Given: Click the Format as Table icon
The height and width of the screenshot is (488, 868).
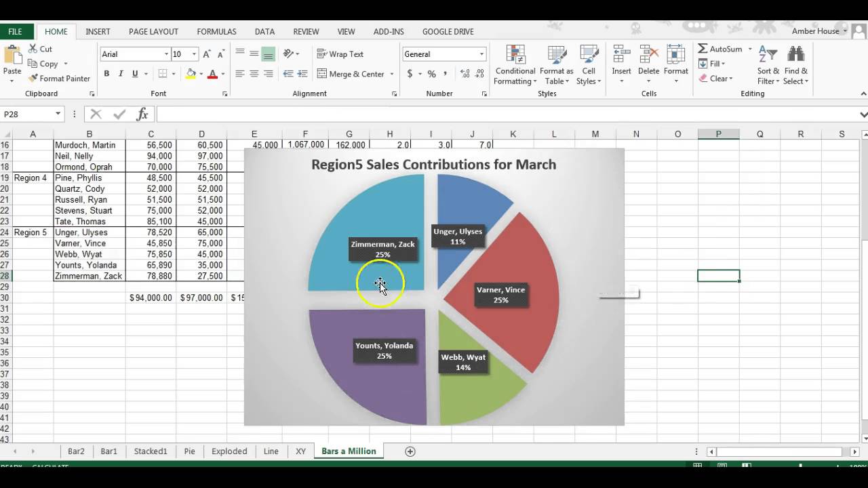Looking at the screenshot, I should [x=557, y=56].
